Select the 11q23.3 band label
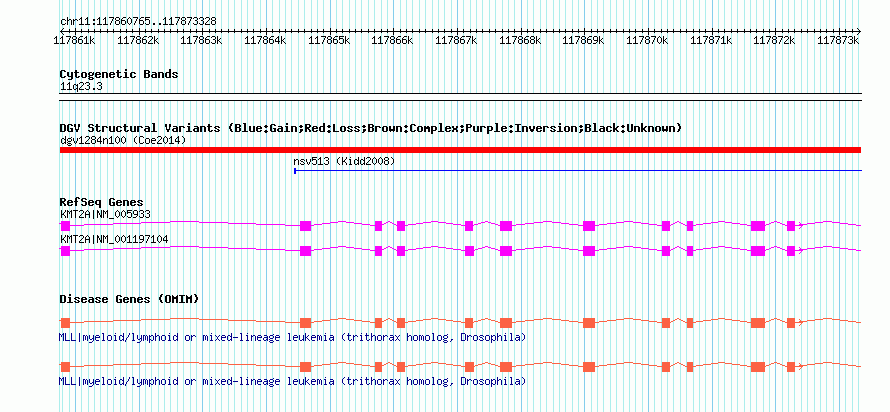The height and width of the screenshot is (412, 890). tap(81, 87)
